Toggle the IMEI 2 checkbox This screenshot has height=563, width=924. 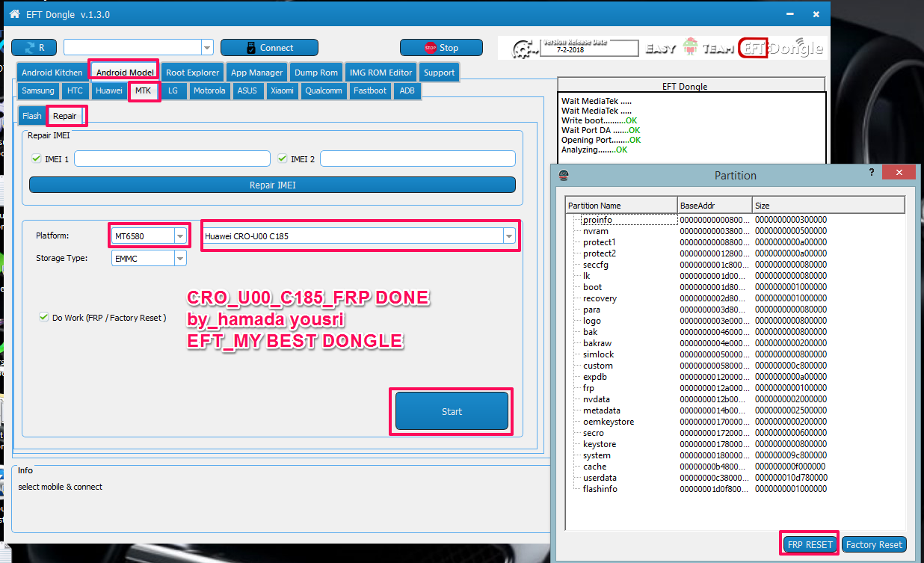282,159
